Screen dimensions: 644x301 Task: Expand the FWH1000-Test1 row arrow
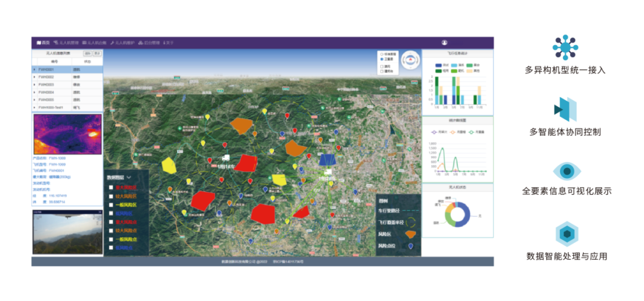34,108
